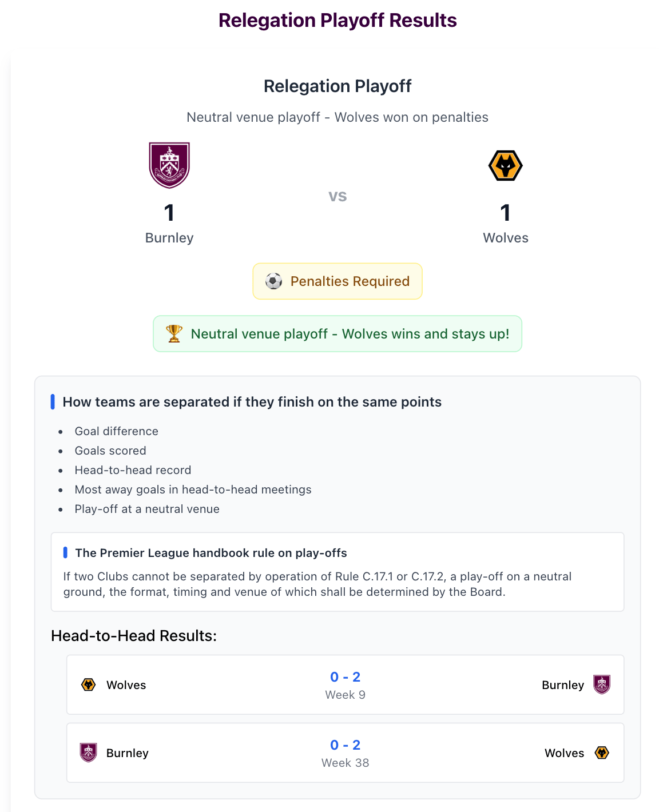659x812 pixels.
Task: Click Burnley team name under its score
Action: click(169, 238)
